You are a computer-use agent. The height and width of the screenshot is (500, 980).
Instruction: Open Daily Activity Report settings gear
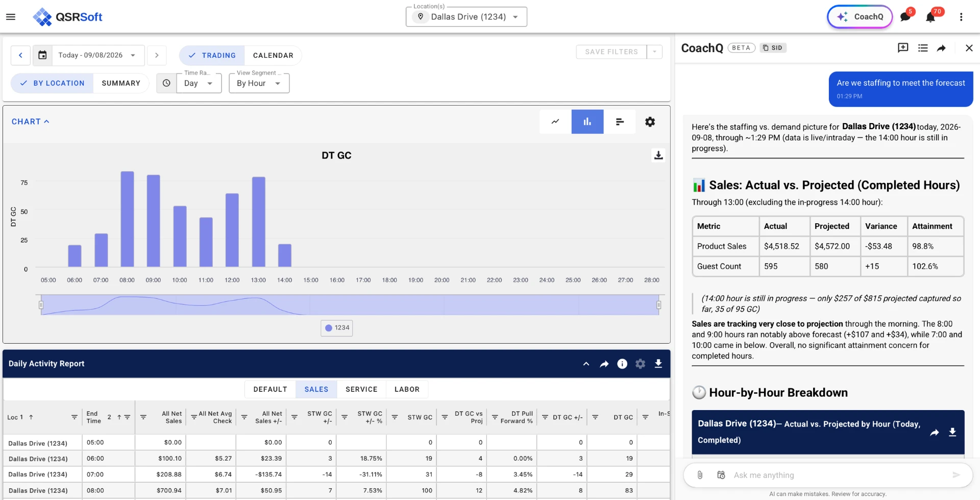pyautogui.click(x=640, y=364)
